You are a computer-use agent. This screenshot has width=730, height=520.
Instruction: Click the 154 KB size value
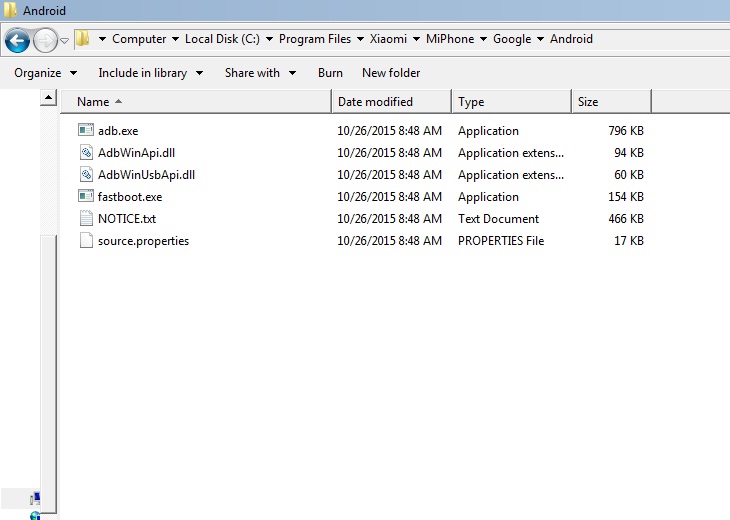626,197
